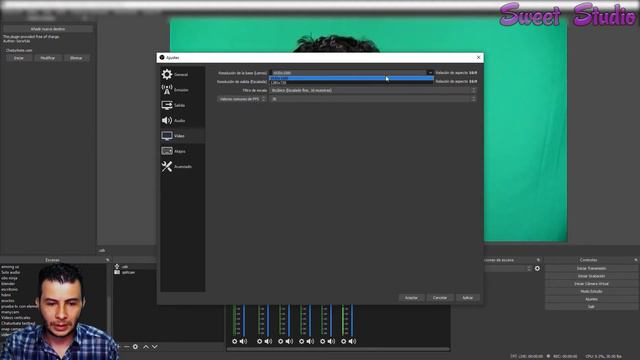
Task: Move selected source up with arrow
Action: tap(146, 347)
